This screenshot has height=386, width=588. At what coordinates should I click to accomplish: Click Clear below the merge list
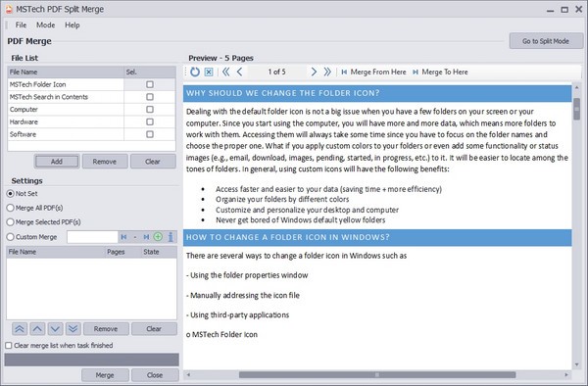point(154,329)
